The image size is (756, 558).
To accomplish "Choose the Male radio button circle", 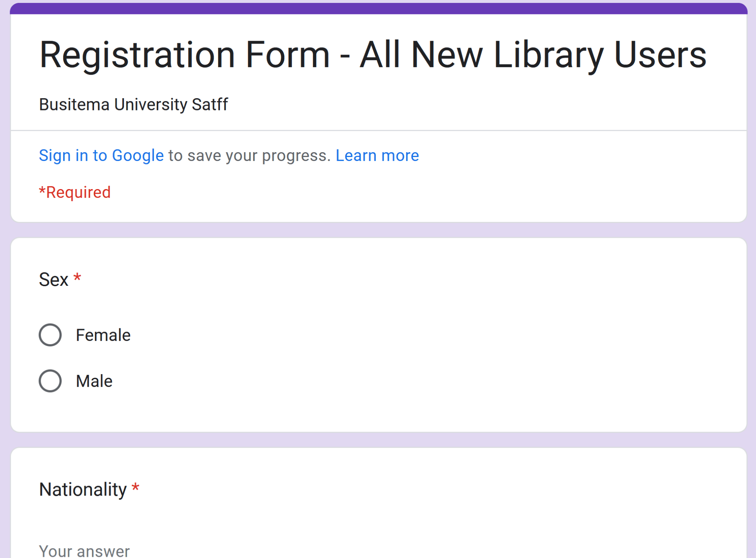I will 50,381.
